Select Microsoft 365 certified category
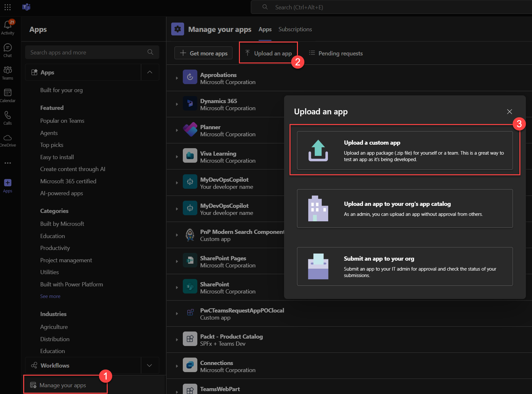The width and height of the screenshot is (532, 394). pyautogui.click(x=68, y=181)
